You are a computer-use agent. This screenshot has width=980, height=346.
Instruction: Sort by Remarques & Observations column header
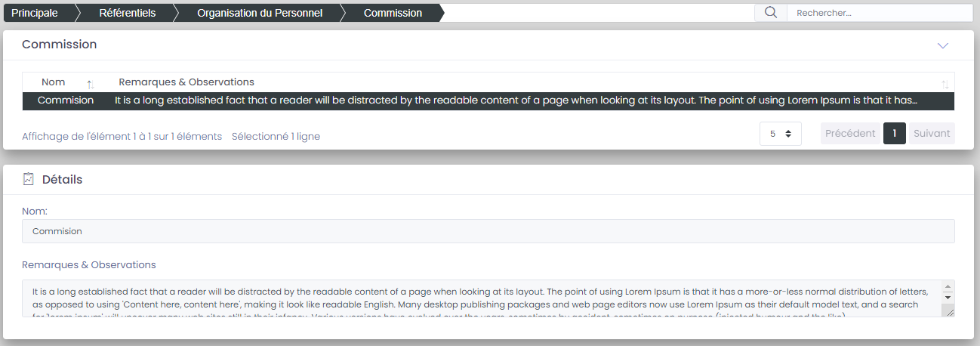[186, 82]
